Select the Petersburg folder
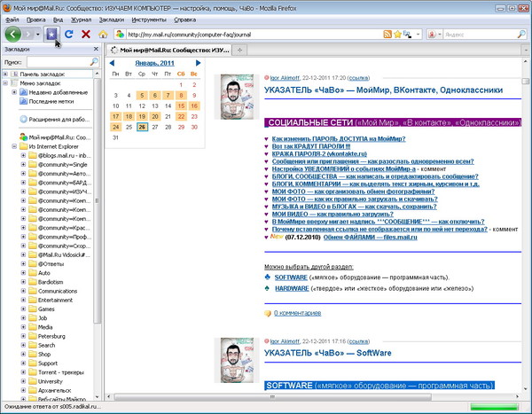532x414 pixels. 47,336
